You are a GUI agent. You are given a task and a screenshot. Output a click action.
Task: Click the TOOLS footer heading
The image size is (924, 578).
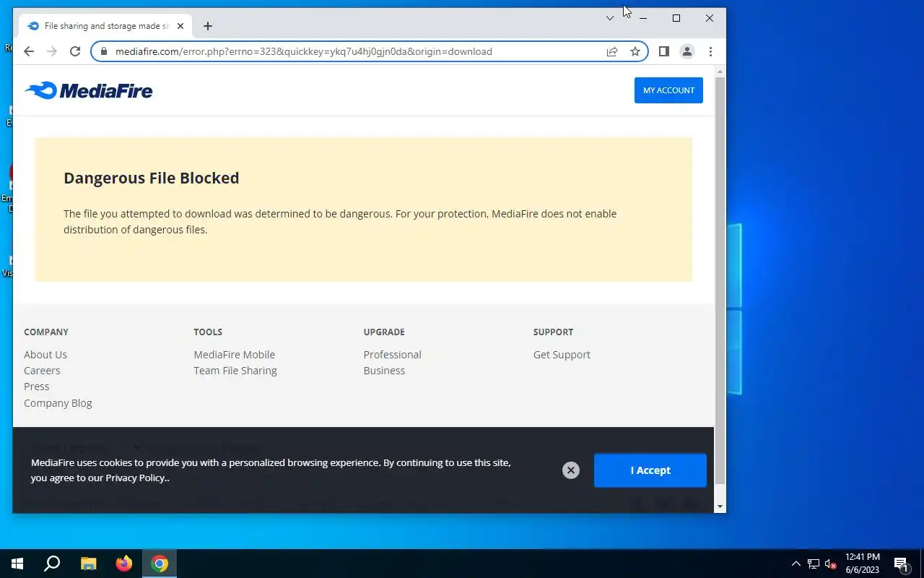(208, 332)
